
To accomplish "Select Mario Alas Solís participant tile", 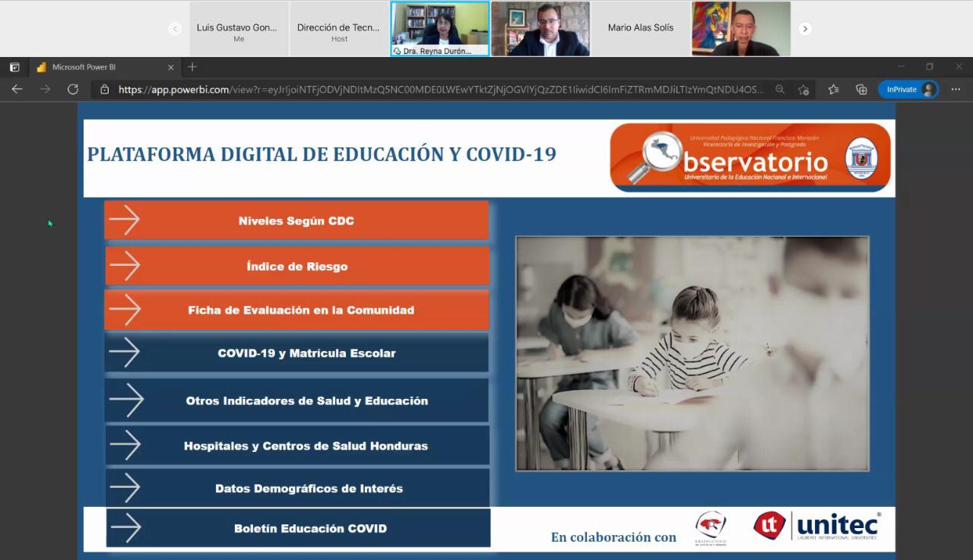I will (641, 29).
